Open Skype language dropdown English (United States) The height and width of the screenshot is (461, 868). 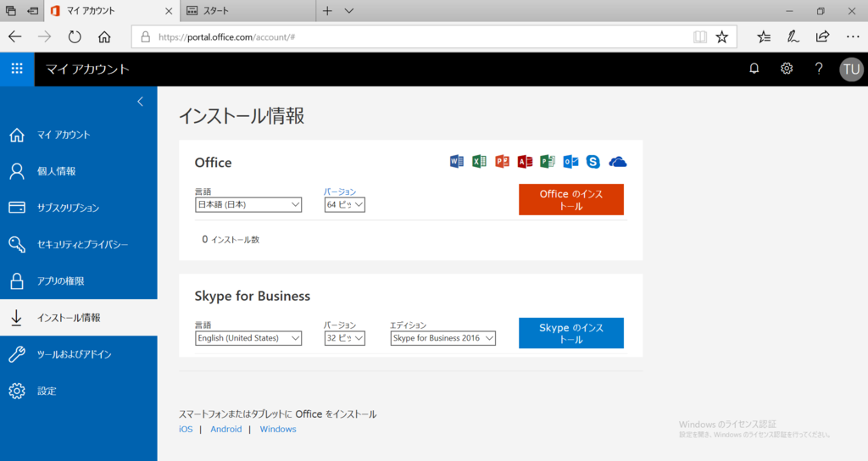pyautogui.click(x=248, y=338)
